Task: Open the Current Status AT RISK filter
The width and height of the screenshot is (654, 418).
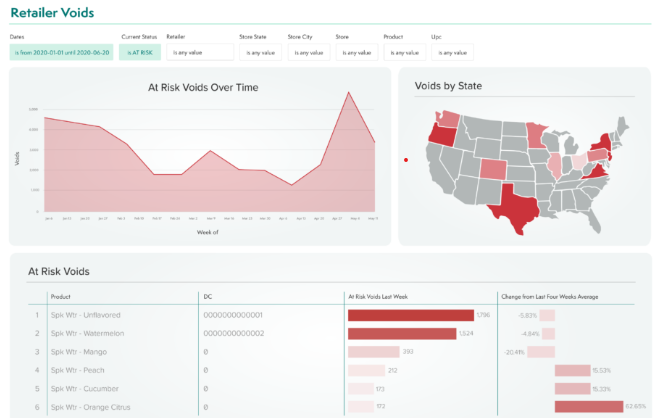Action: pos(137,52)
